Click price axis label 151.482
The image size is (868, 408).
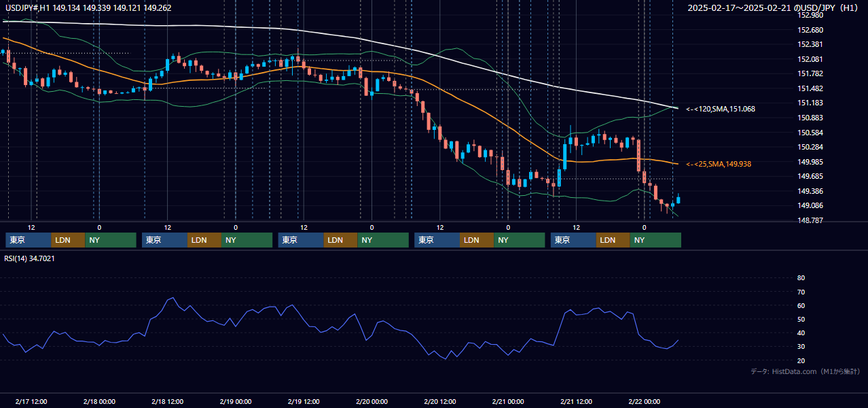(x=810, y=88)
